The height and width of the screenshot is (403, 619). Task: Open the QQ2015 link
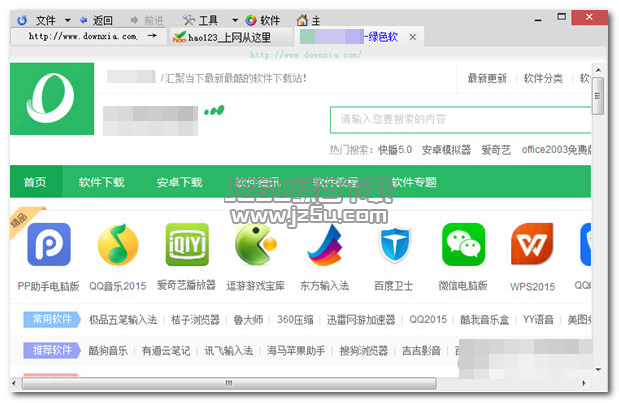tap(428, 319)
